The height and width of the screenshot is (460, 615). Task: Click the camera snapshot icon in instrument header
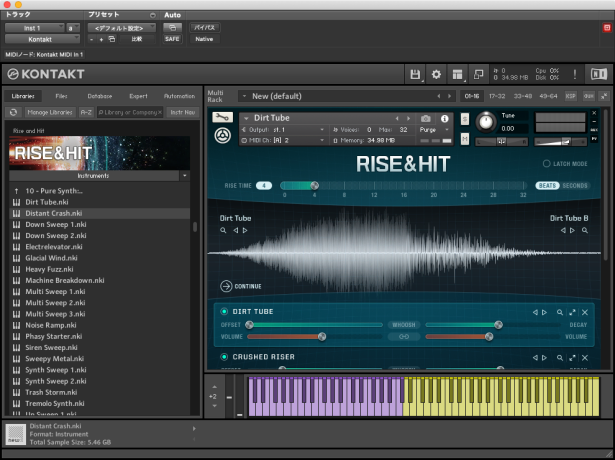[x=425, y=119]
